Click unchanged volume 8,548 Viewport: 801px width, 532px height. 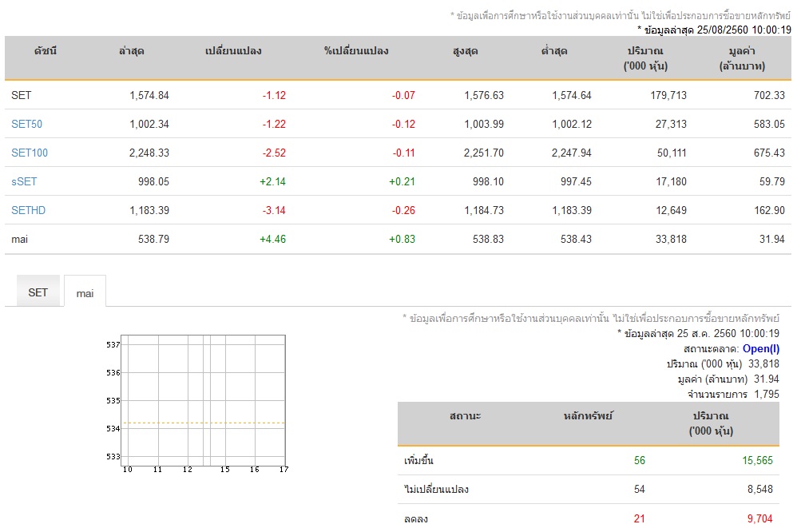tap(760, 489)
